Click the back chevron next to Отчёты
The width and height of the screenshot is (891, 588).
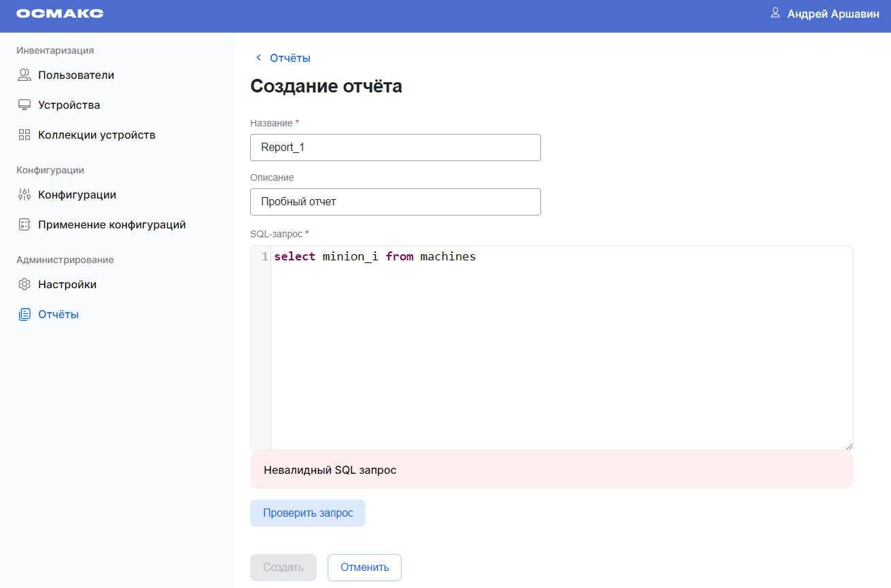258,58
